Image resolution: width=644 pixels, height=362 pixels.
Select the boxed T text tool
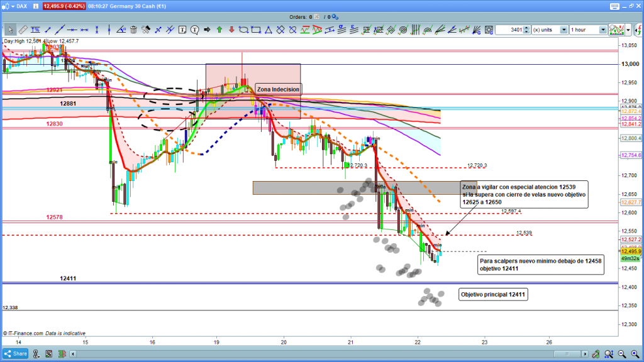[x=182, y=30]
